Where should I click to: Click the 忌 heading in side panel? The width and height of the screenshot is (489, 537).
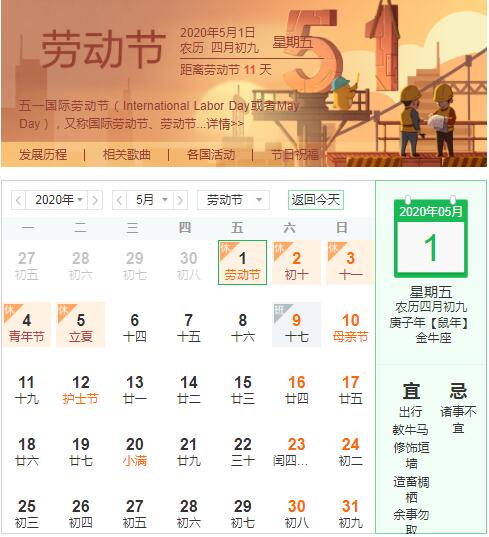pos(458,391)
